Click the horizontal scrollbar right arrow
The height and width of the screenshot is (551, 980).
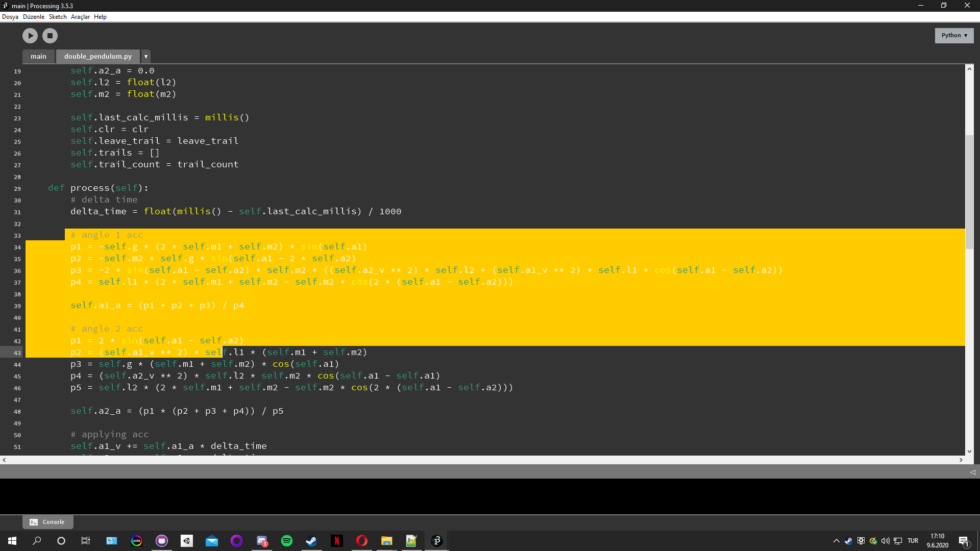(x=961, y=460)
